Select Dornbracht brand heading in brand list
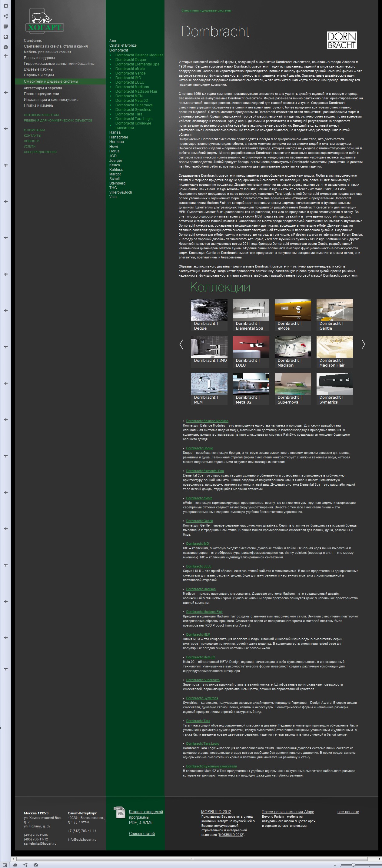382x868 pixels. pos(118,50)
